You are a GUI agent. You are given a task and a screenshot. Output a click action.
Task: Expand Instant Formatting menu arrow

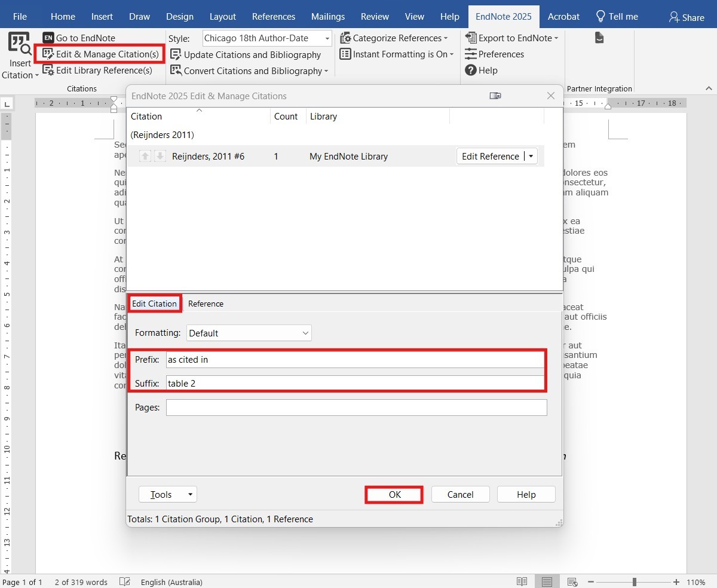coord(452,54)
